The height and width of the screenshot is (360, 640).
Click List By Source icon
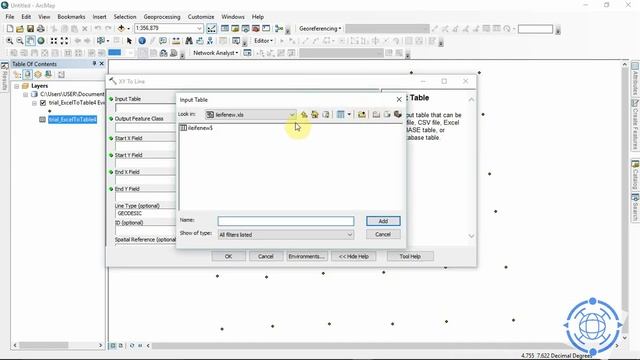pos(27,75)
